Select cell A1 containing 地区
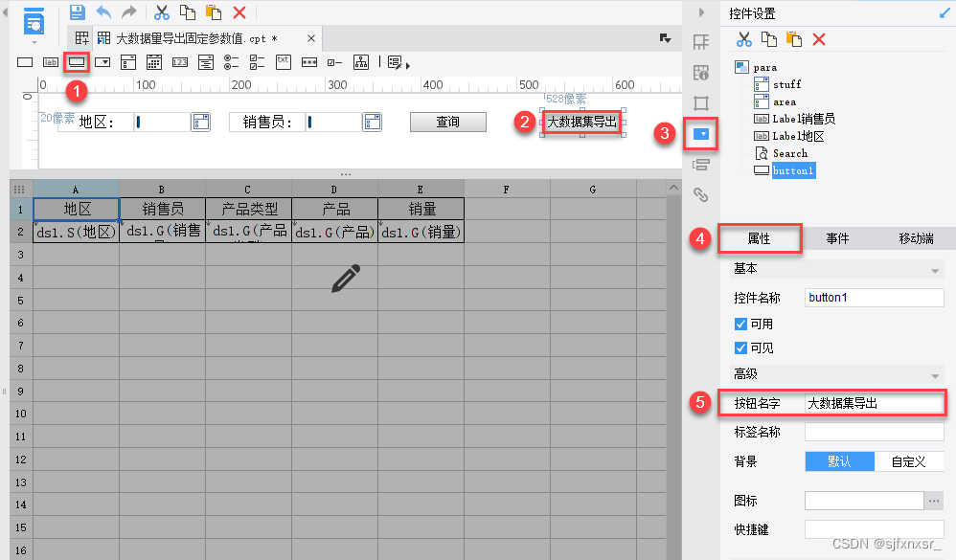 (77, 209)
